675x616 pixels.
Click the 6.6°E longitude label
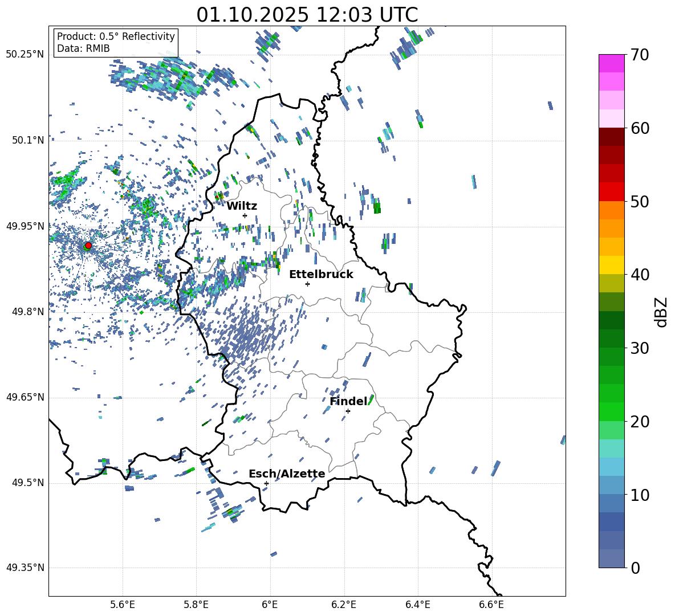pyautogui.click(x=491, y=605)
